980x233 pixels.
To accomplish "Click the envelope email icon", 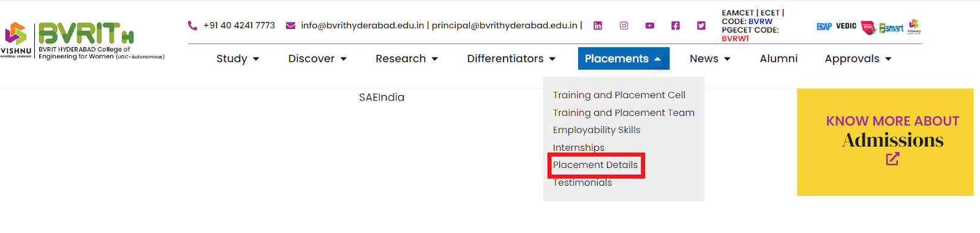I will click(x=291, y=26).
